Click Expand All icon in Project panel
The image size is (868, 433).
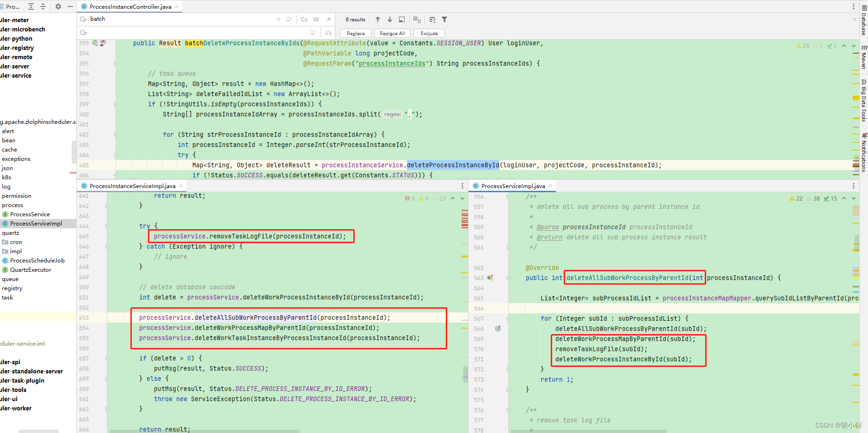[x=31, y=6]
